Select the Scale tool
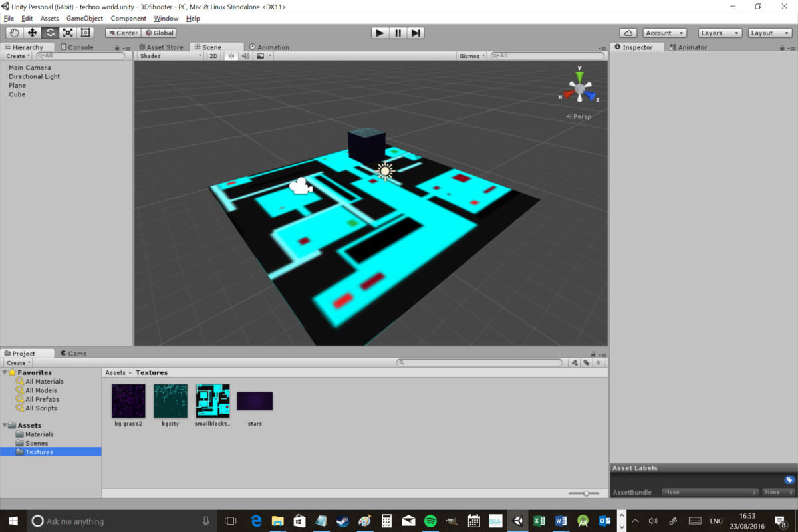This screenshot has height=532, width=798. click(x=67, y=32)
